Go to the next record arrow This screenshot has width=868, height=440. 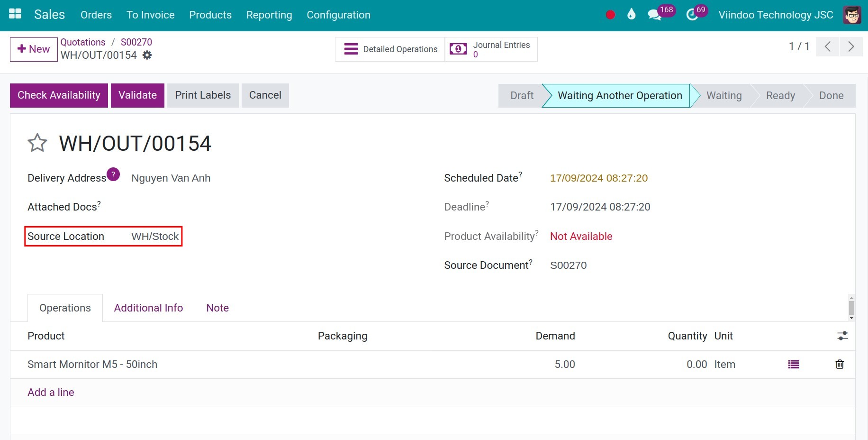(x=851, y=46)
